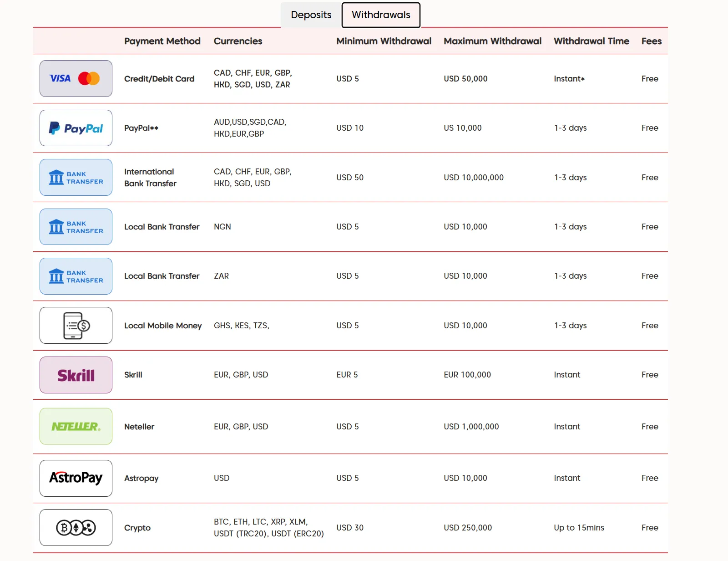Click the maximum USD 10,000,000 value
This screenshot has height=561, width=728.
[474, 178]
